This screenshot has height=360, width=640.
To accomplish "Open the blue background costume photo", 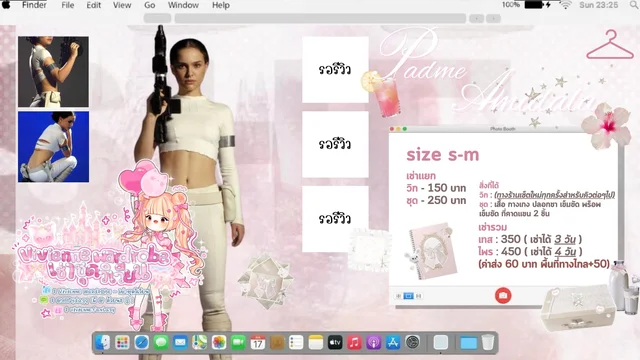I will pyautogui.click(x=53, y=147).
